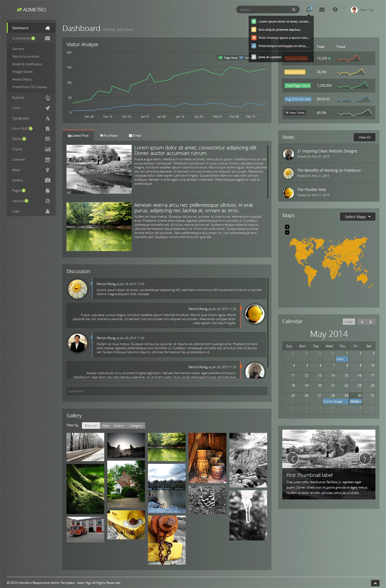Switch to the Email tab
The width and height of the screenshot is (386, 588).
pyautogui.click(x=135, y=135)
